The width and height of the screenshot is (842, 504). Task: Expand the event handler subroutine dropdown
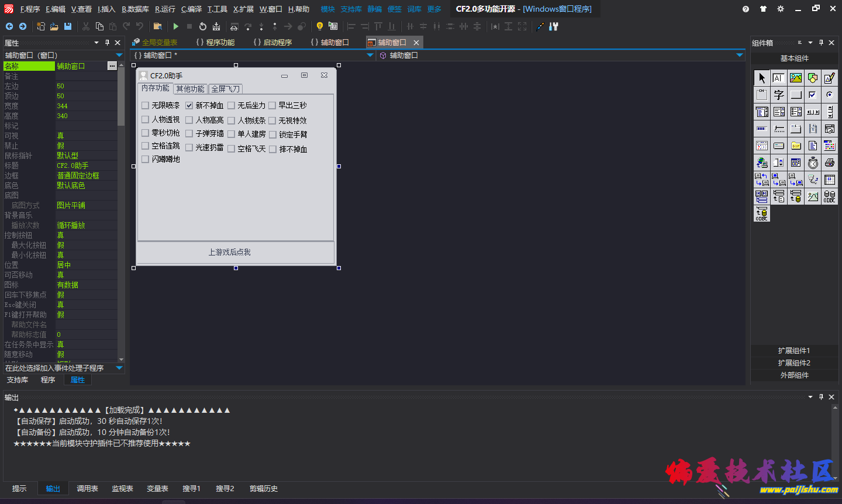click(x=119, y=368)
